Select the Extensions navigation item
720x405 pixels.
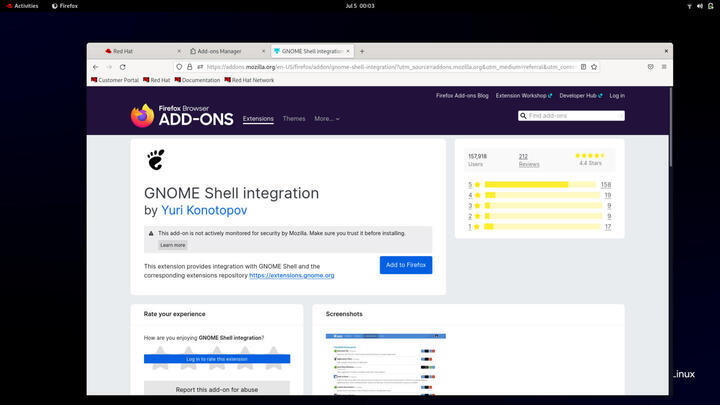258,118
